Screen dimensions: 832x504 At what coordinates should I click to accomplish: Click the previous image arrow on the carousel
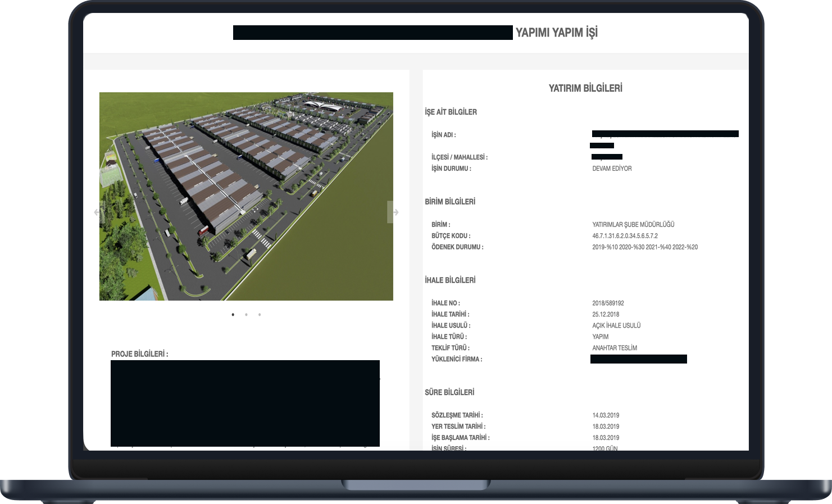point(98,212)
